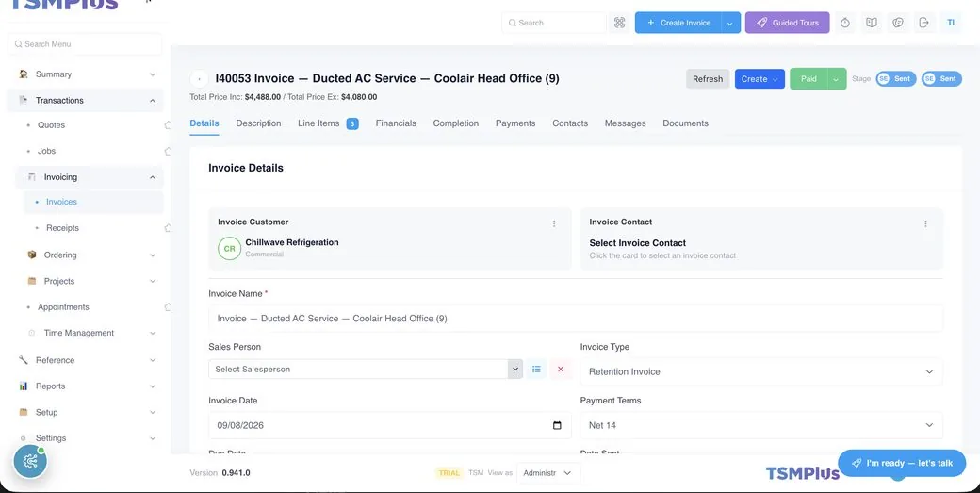Click the logout exit icon
Viewport: 980px width, 493px height.
click(x=924, y=23)
